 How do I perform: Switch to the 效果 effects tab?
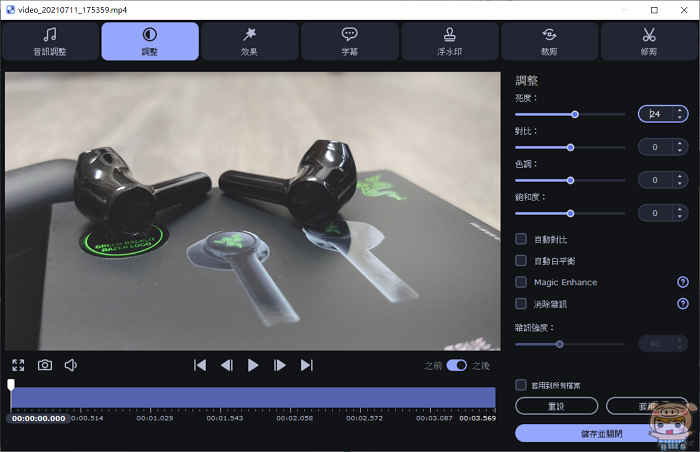coord(250,41)
